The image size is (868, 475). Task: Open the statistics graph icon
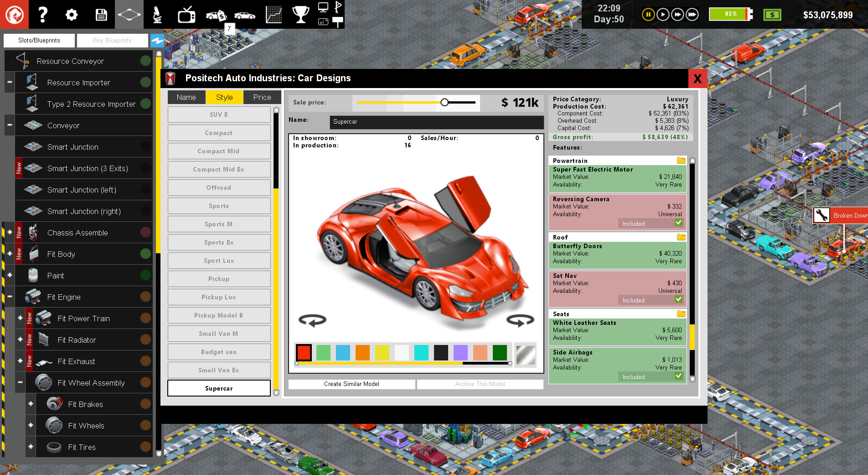[x=273, y=14]
